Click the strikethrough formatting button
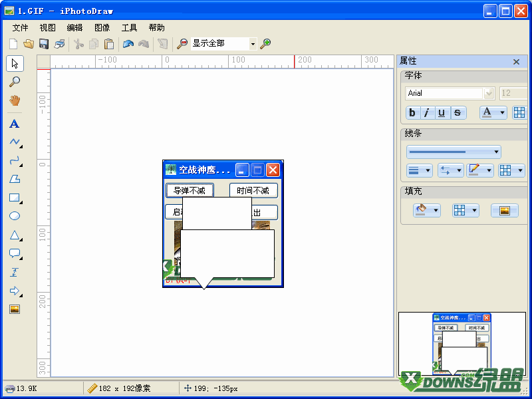532x399 pixels. [457, 113]
